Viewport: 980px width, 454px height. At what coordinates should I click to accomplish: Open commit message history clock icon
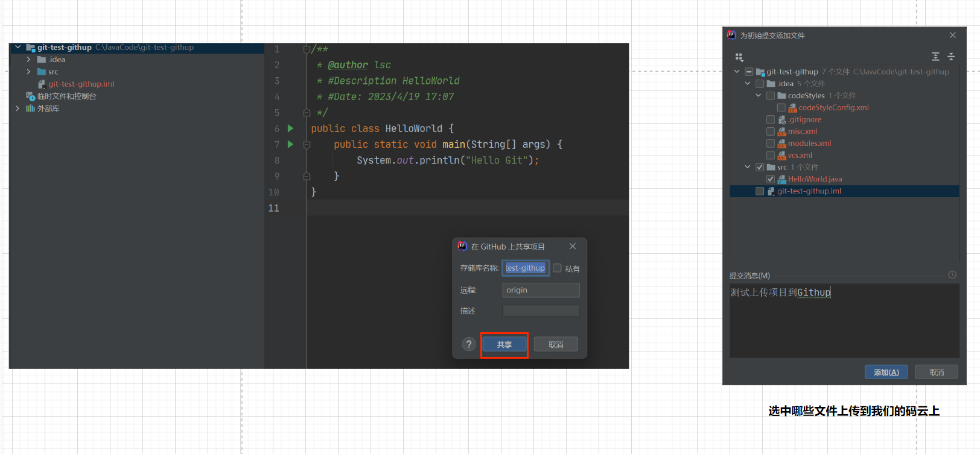point(952,275)
